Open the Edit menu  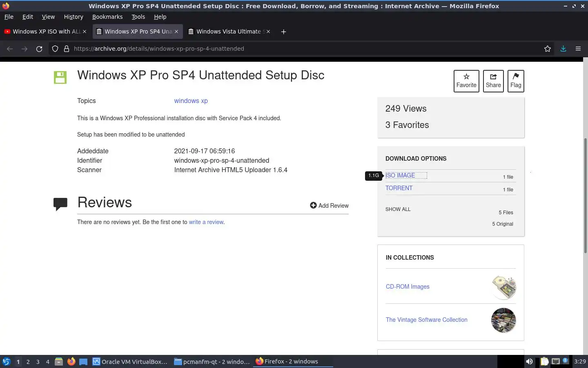[x=28, y=17]
